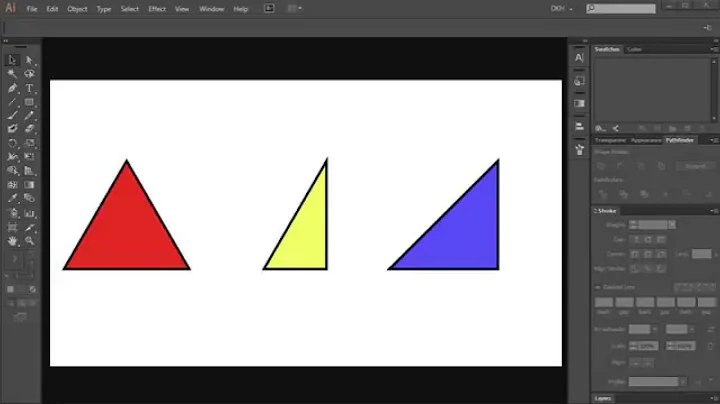Select the Blend tool

tap(29, 198)
